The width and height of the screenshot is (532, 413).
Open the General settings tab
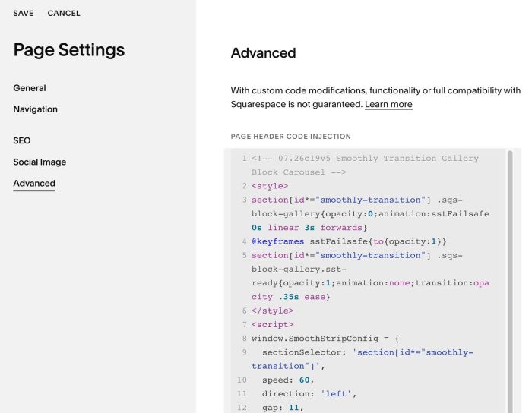(30, 88)
